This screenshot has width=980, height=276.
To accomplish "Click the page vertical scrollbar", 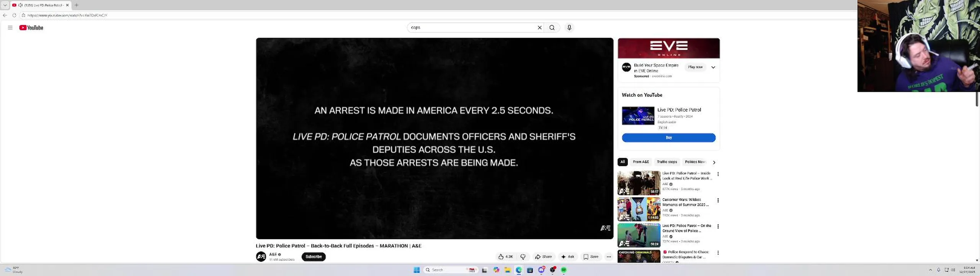I will 977,99.
